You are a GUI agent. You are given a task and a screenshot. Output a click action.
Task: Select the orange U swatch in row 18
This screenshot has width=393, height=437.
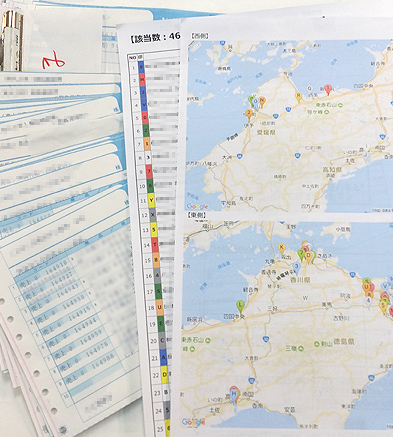(159, 307)
